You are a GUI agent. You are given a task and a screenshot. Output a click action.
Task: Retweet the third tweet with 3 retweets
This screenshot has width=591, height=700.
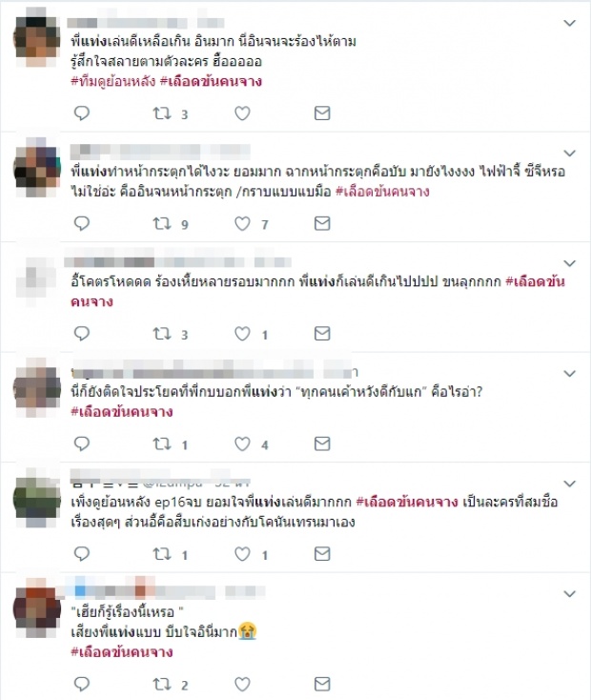tap(162, 334)
